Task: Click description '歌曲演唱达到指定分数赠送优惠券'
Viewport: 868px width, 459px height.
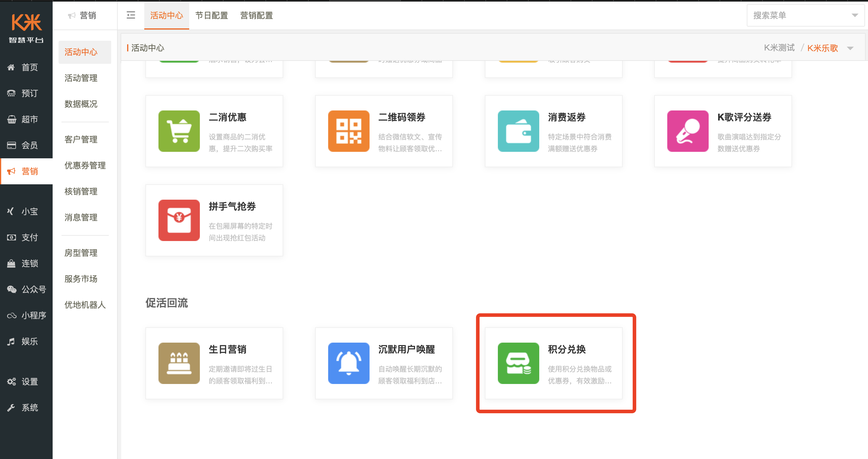Action: point(749,143)
